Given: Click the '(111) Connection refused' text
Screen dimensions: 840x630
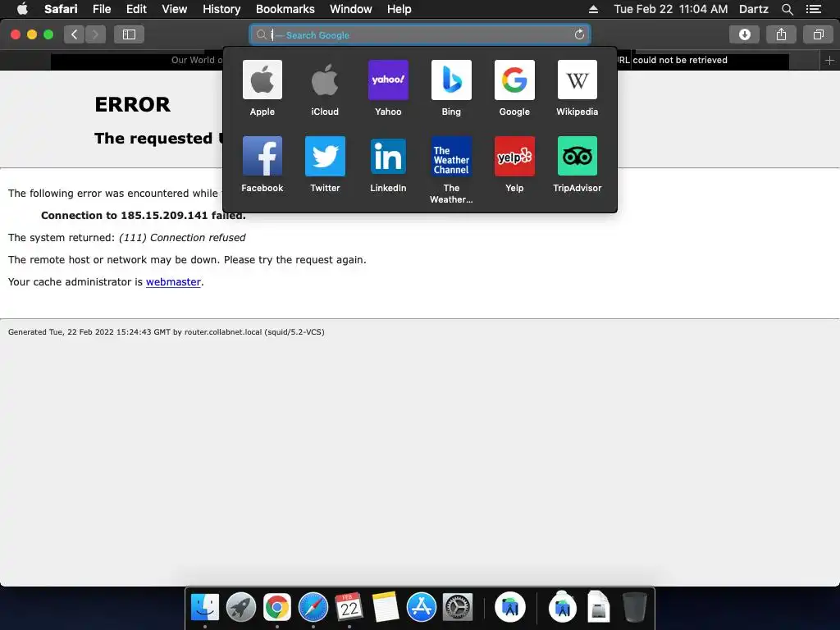Looking at the screenshot, I should coord(182,237).
